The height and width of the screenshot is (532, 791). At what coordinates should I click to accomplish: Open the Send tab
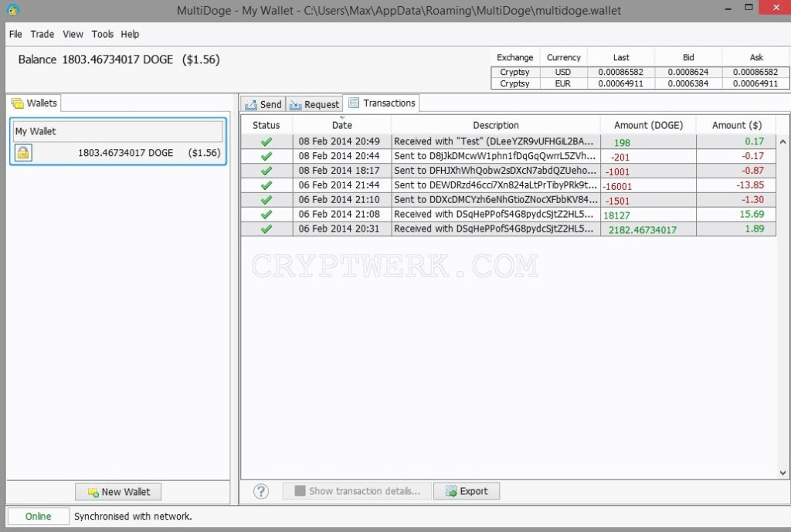263,104
